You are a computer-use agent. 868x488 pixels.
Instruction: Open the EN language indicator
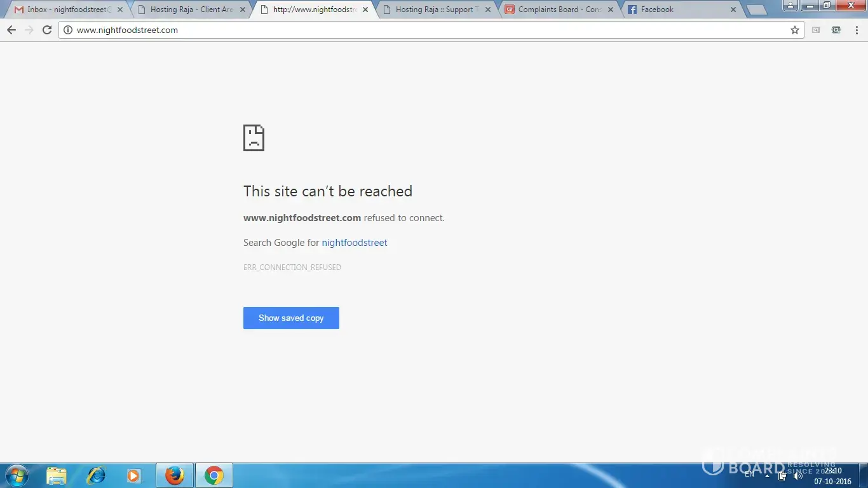750,474
